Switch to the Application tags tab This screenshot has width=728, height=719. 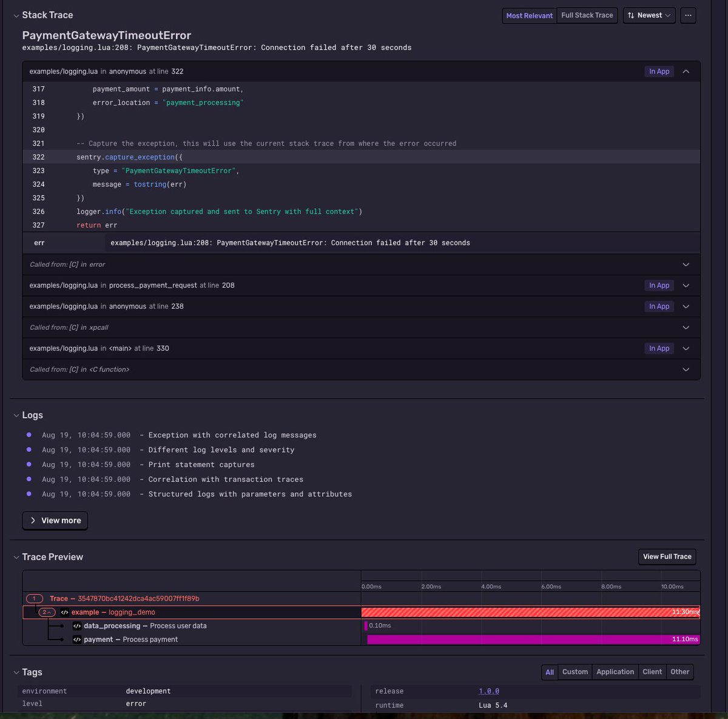click(615, 672)
